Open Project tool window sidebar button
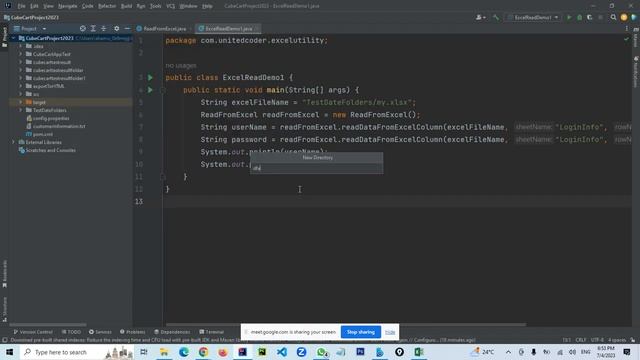The width and height of the screenshot is (640, 360). coord(4,37)
